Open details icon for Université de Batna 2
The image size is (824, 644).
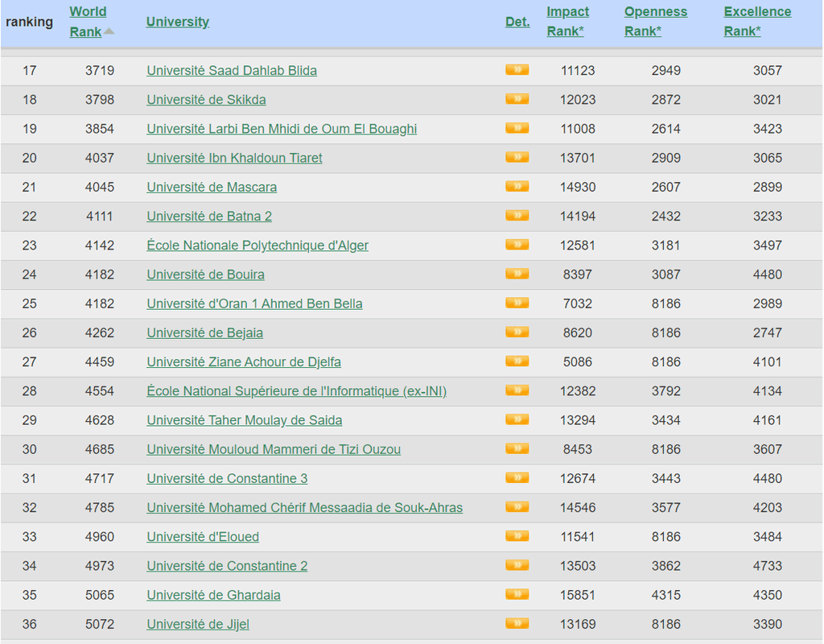(517, 216)
